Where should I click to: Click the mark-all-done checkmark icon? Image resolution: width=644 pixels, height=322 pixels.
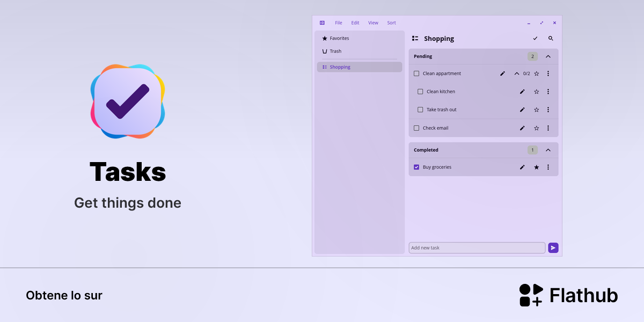[535, 39]
